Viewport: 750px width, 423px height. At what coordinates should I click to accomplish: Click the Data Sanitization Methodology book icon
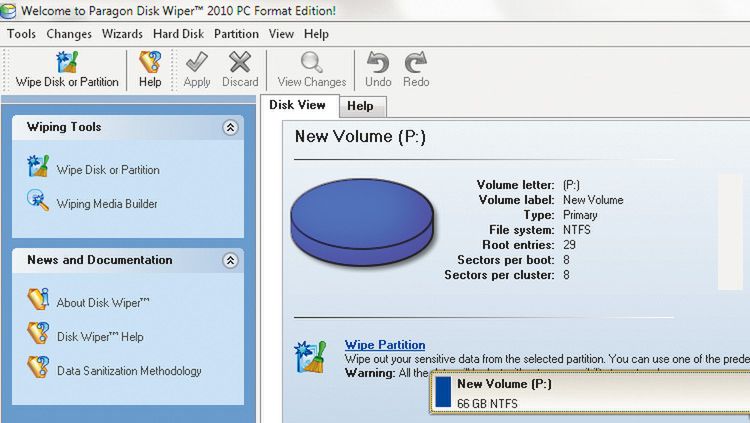[x=38, y=367]
